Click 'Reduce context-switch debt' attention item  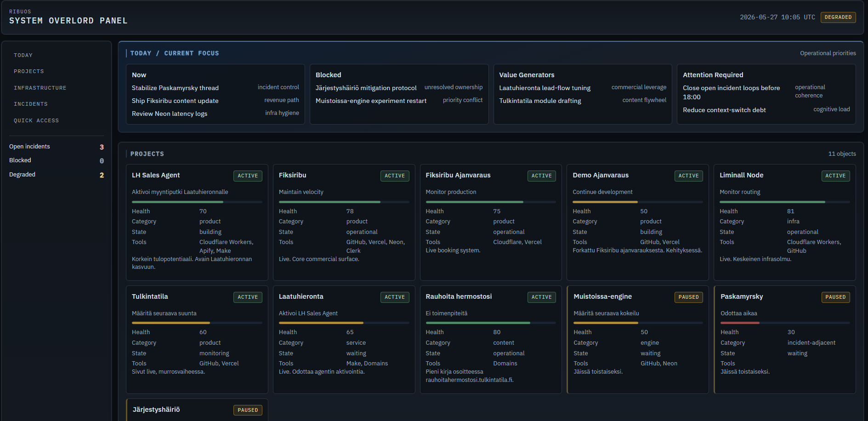tap(724, 110)
